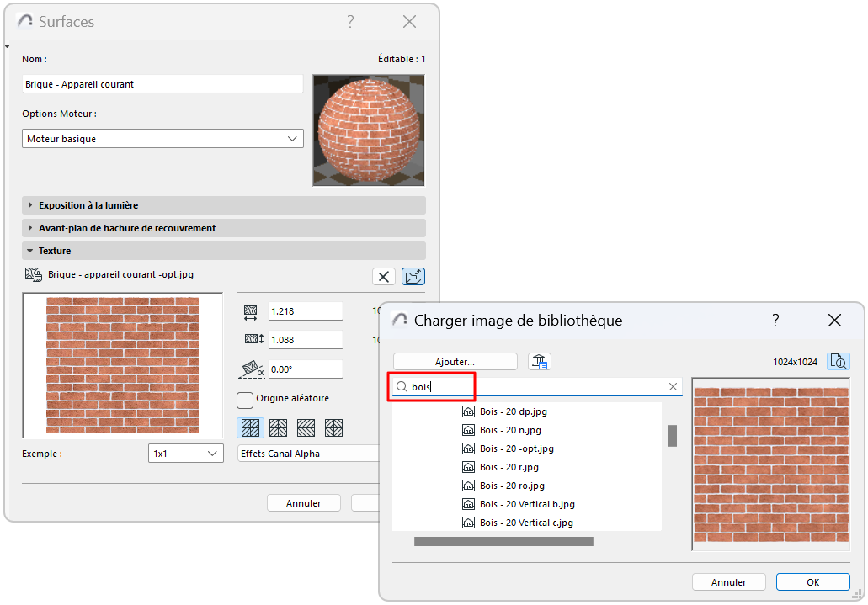This screenshot has height=605, width=868.
Task: Click icon beside Bois - 20 r.jpg
Action: [468, 467]
